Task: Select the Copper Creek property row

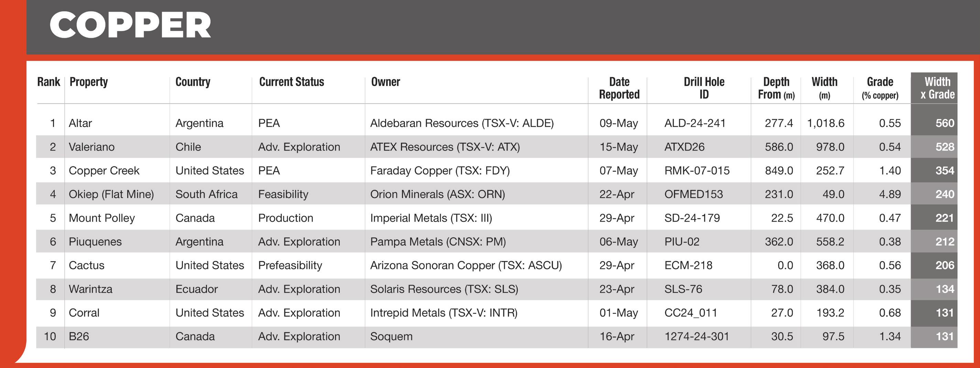Action: 497,170
